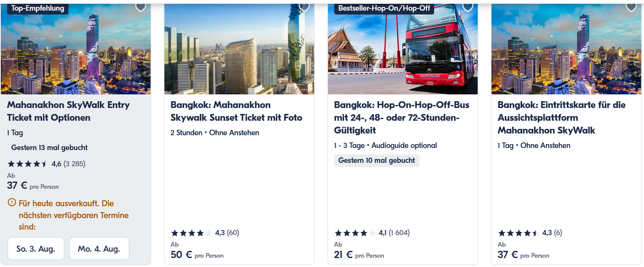Save the Aussichtsplattform SkyWalk tour via heart icon
This screenshot has width=644, height=267.
[631, 7]
